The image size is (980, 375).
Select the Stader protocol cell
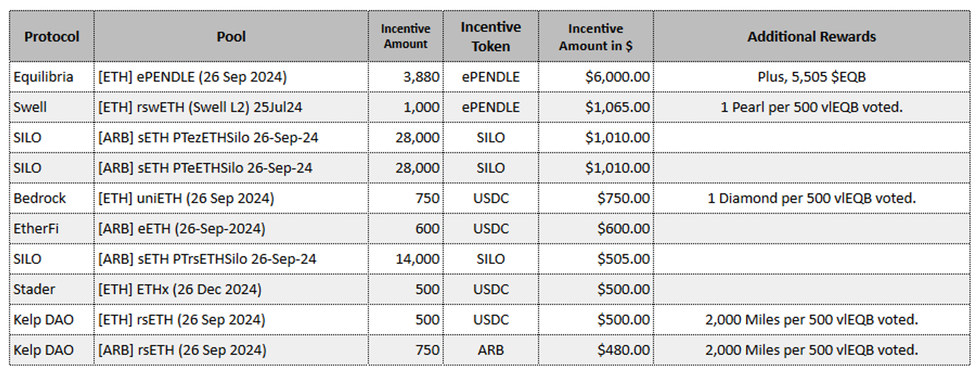click(x=35, y=289)
